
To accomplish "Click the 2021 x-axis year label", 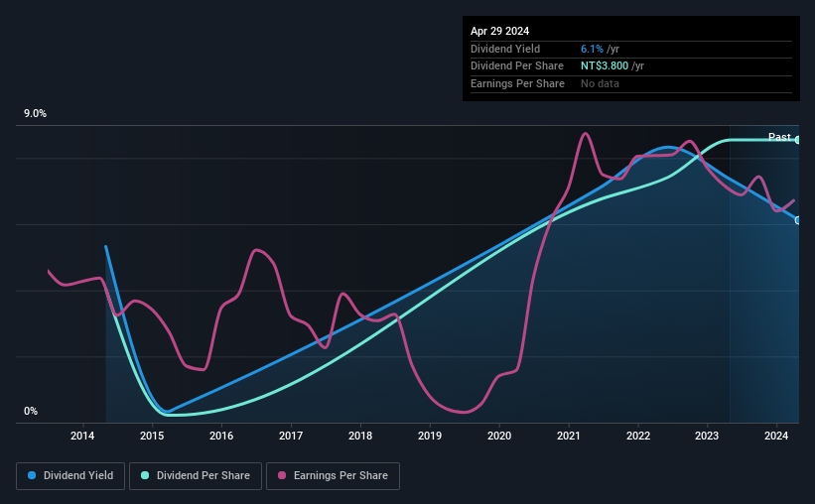I will tap(569, 436).
